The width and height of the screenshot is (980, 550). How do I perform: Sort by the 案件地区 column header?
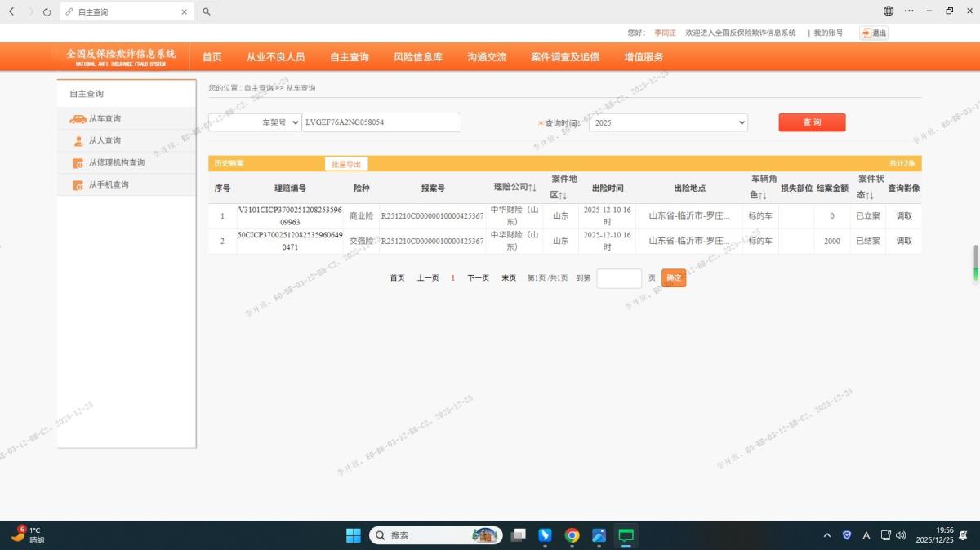pyautogui.click(x=563, y=187)
